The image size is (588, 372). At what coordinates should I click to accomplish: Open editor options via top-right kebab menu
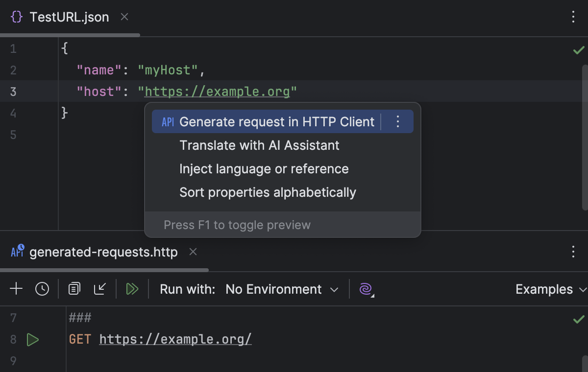point(573,17)
